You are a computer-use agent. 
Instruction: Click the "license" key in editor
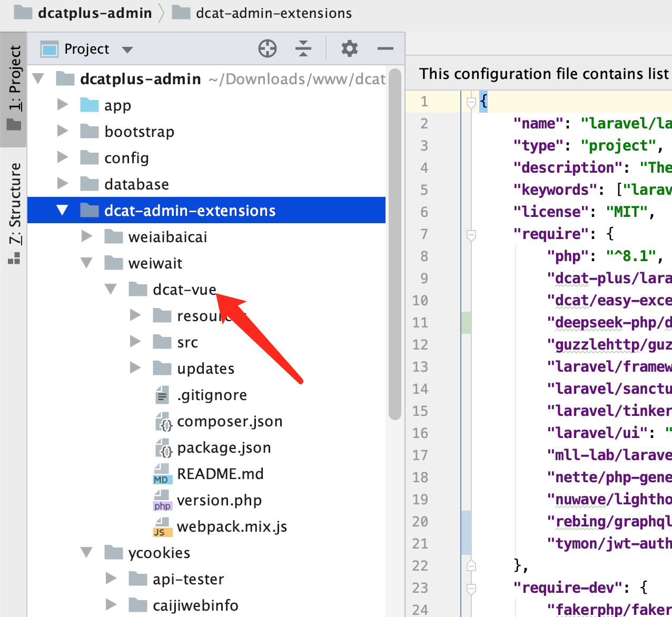coord(551,212)
